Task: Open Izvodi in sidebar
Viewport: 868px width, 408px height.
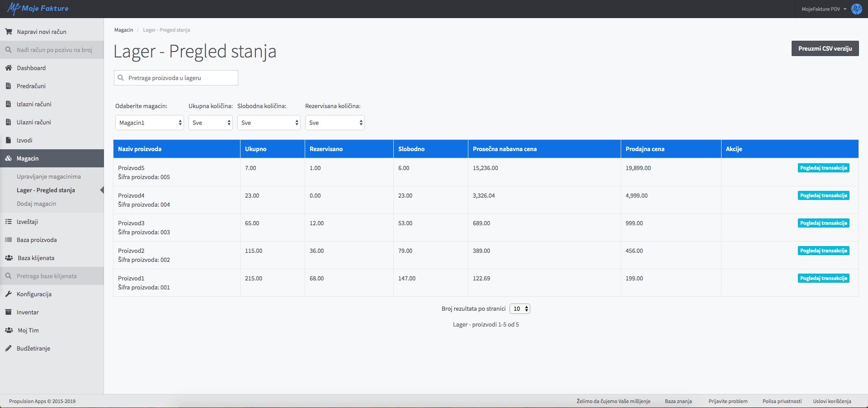Action: [52, 140]
